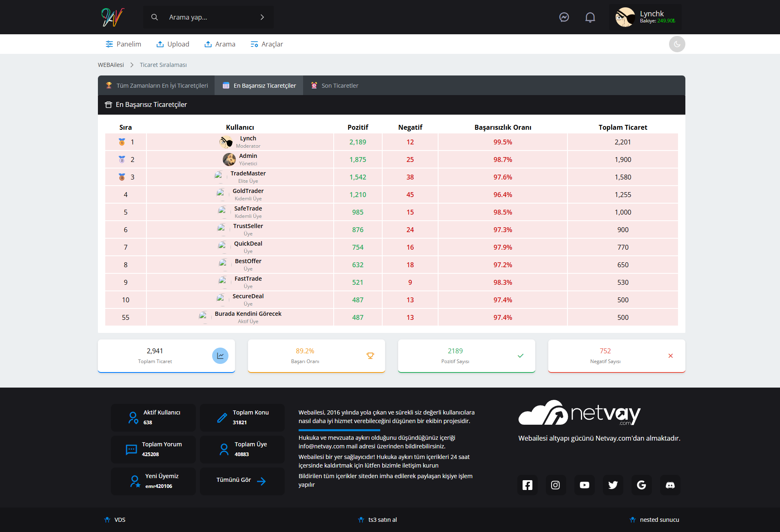Open the Discord social link
The width and height of the screenshot is (780, 532).
[x=670, y=485]
